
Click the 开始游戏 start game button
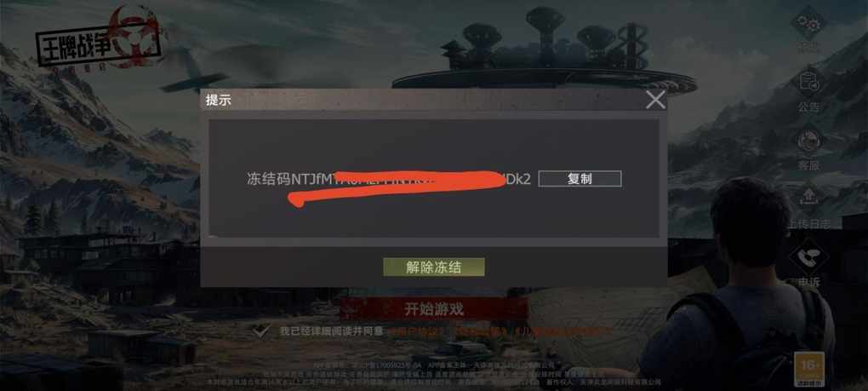pos(433,309)
